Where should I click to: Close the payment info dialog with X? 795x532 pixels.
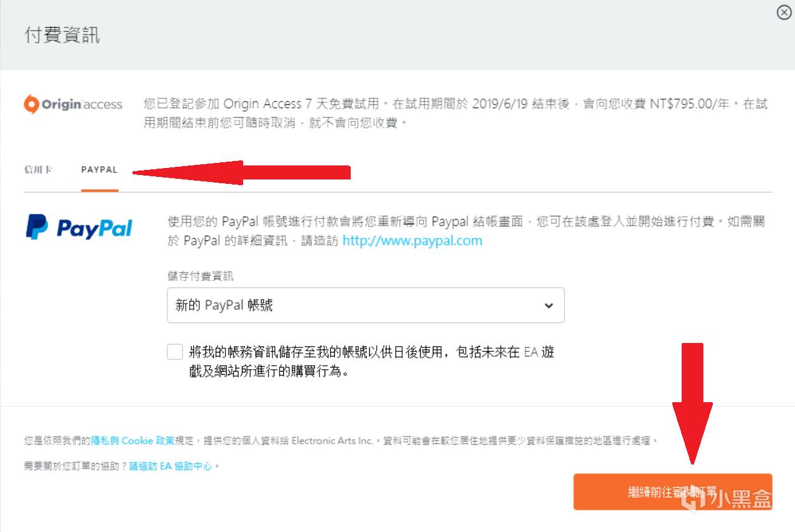(x=784, y=13)
